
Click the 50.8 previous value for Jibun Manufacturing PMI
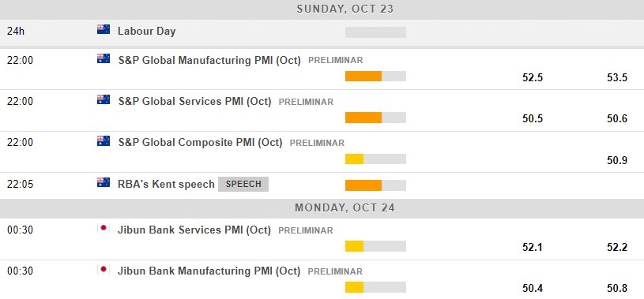point(617,288)
